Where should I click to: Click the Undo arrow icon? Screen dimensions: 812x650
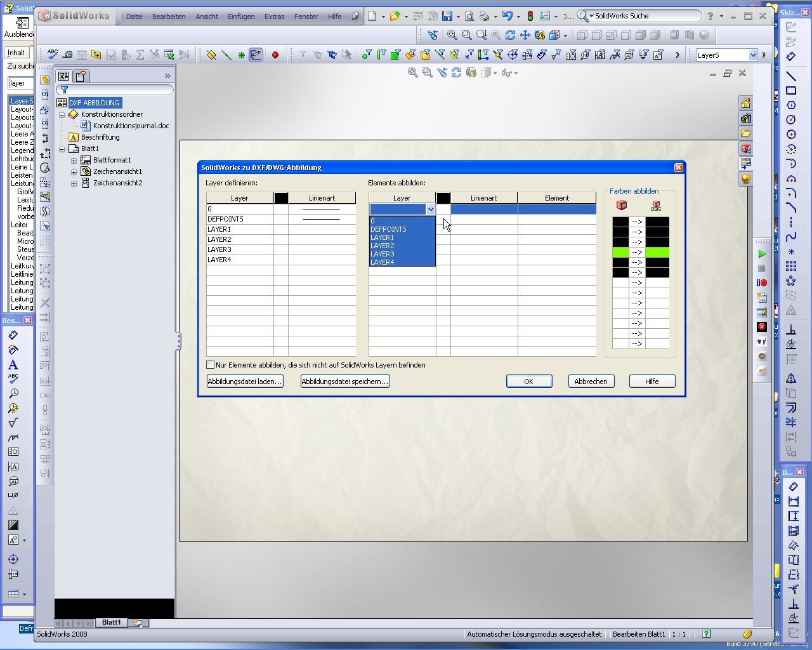tap(507, 17)
